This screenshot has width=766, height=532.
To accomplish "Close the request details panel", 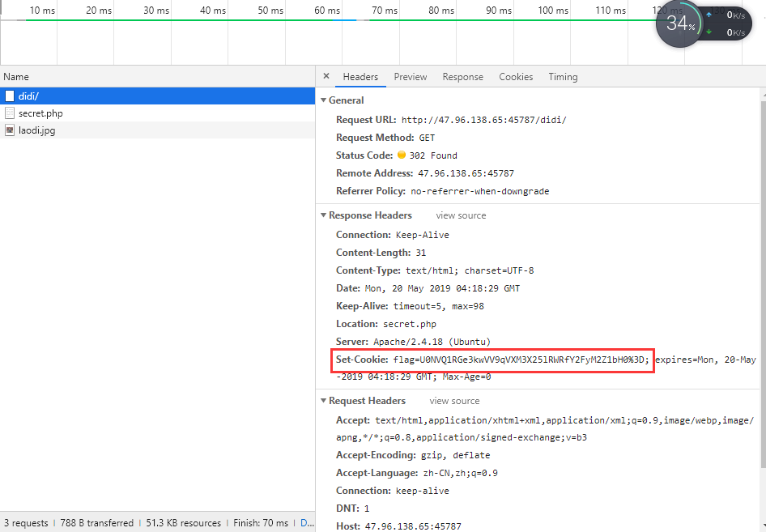I will click(326, 77).
